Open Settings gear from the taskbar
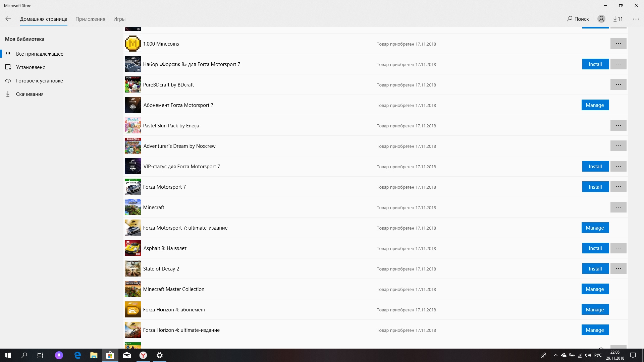 coord(160,355)
